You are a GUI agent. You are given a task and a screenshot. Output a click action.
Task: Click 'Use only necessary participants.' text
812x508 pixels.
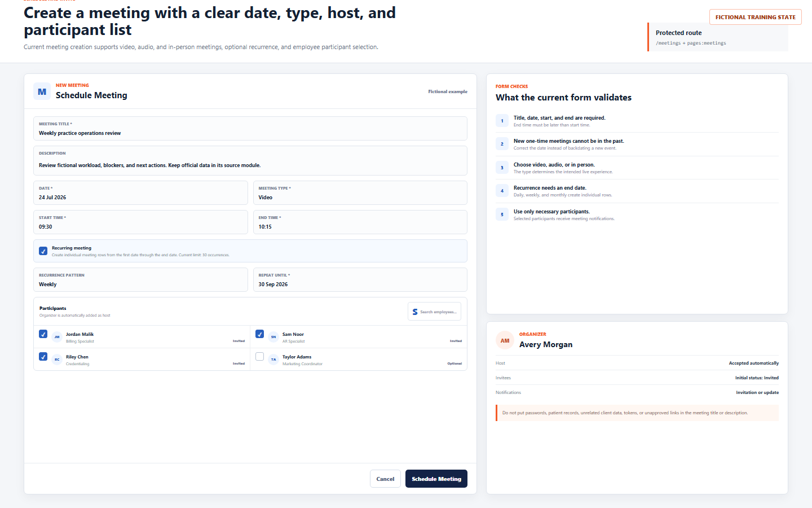coord(551,212)
